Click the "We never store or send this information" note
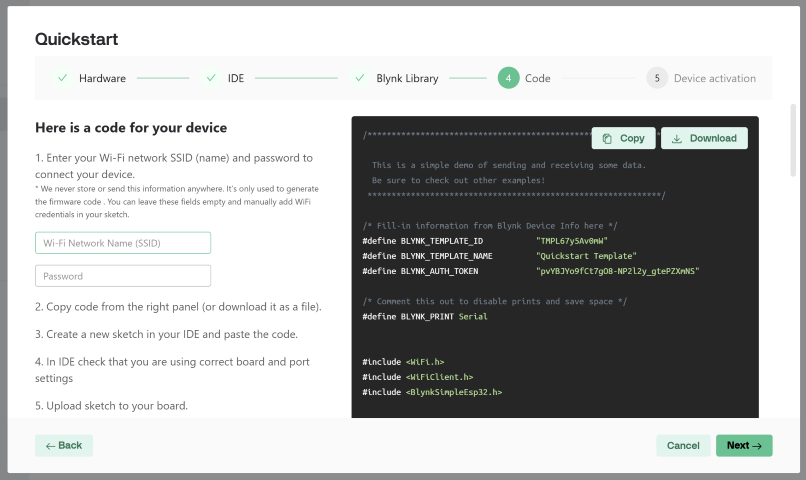Viewport: 806px width, 480px height. click(177, 201)
